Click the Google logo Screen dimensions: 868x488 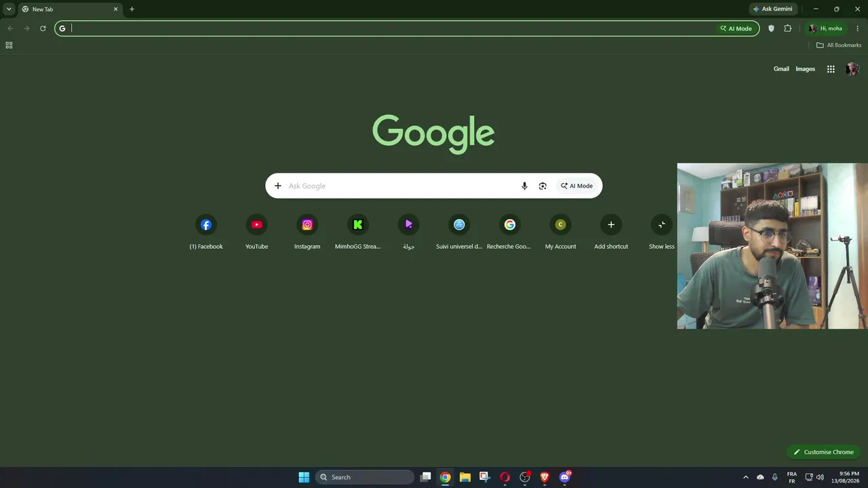tap(433, 134)
